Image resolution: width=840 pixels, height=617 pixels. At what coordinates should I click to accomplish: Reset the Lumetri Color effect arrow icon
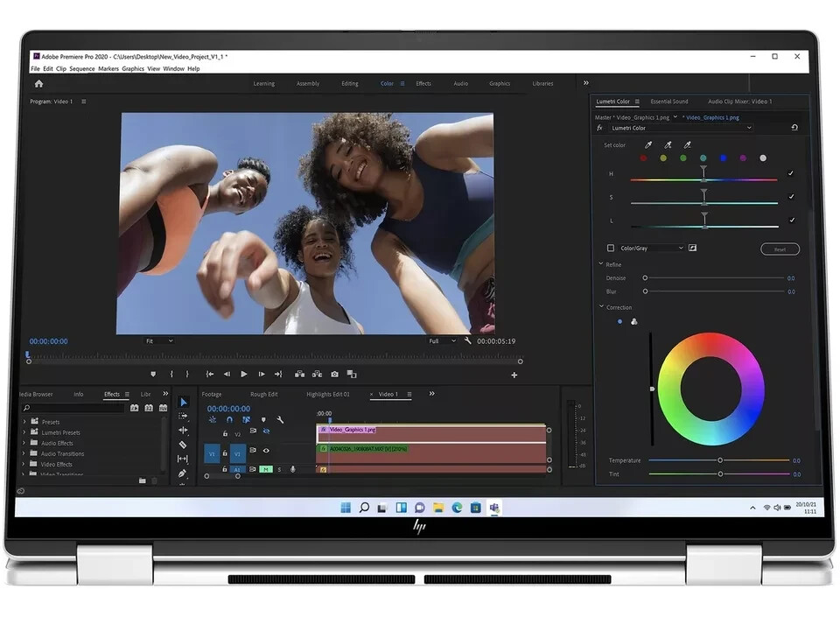(794, 128)
